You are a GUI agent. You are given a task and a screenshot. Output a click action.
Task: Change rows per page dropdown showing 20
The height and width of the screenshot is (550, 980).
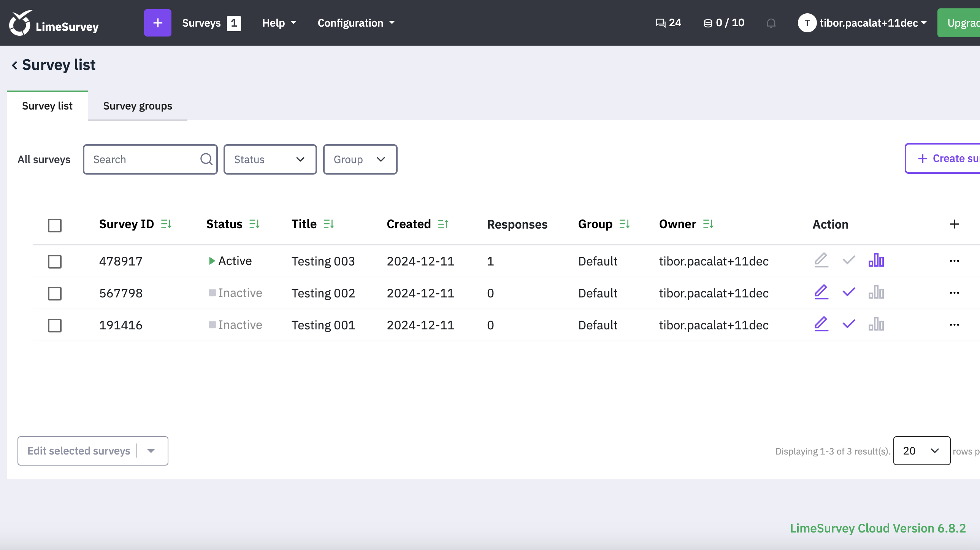click(921, 451)
